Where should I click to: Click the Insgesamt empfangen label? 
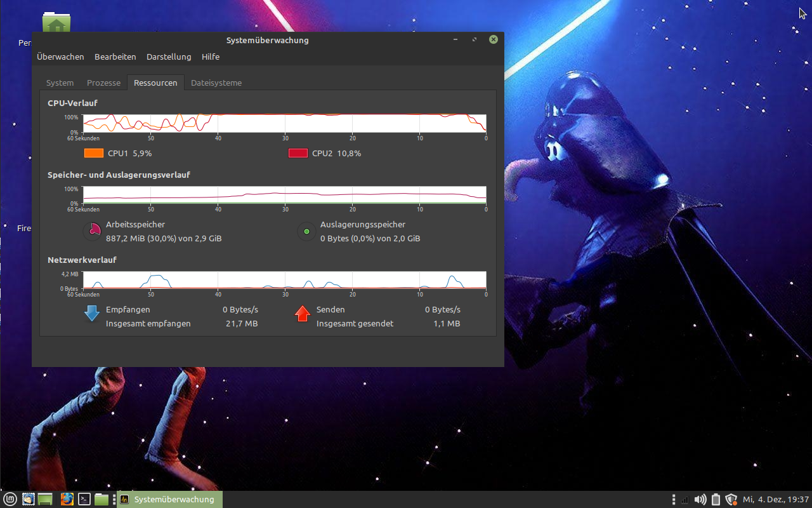tap(148, 324)
